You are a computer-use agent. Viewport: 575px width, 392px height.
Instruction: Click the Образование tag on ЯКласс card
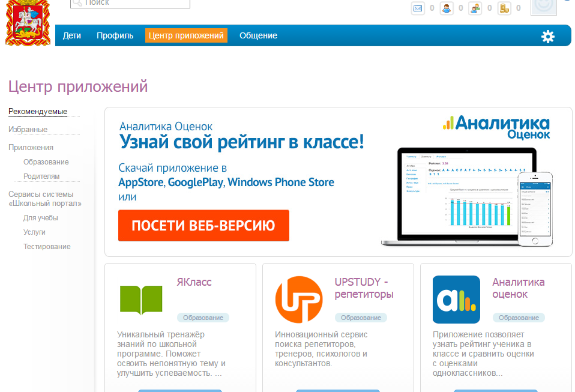coord(203,318)
